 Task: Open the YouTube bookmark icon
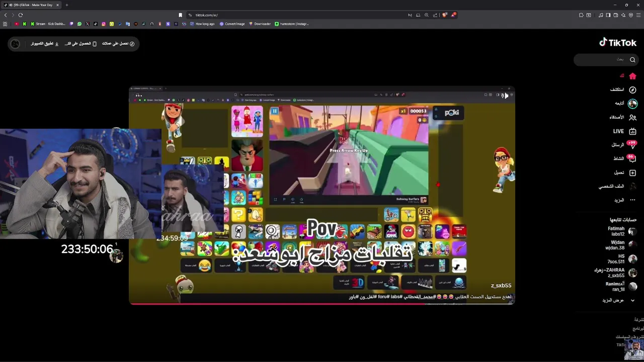17,24
